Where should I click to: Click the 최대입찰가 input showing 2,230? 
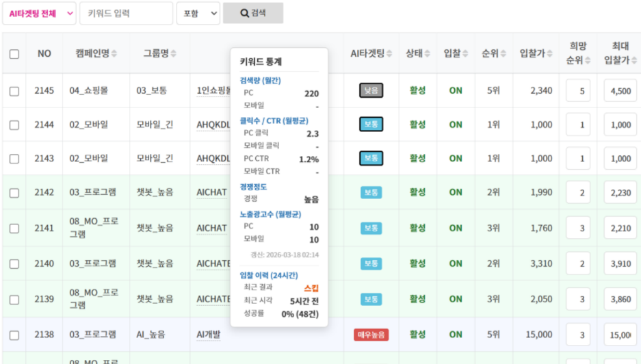620,193
